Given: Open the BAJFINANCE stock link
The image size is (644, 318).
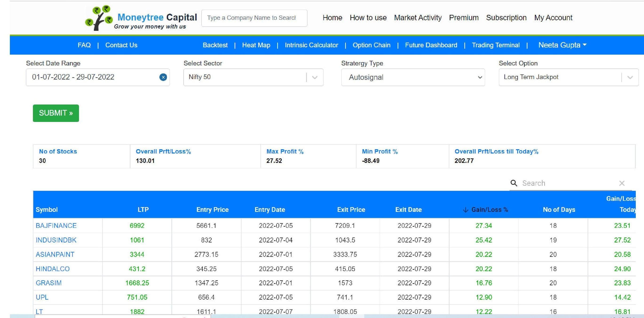Looking at the screenshot, I should 56,226.
